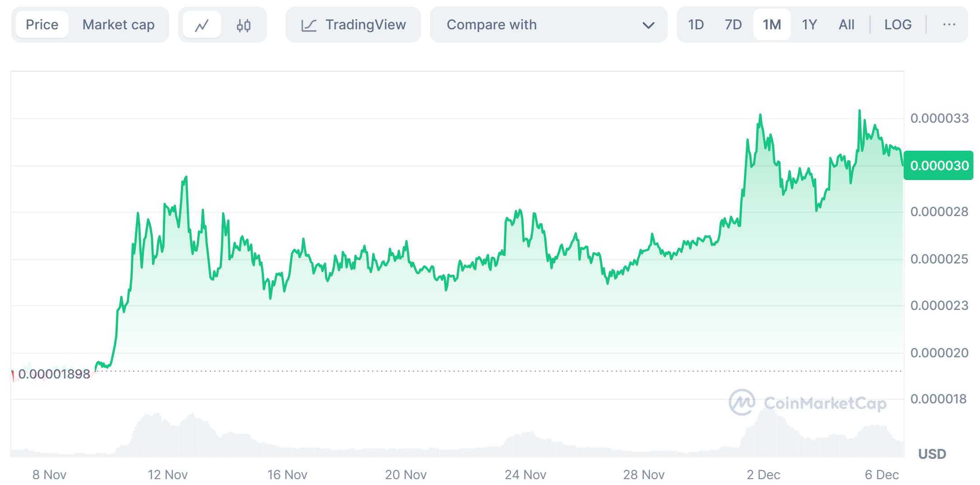This screenshot has width=980, height=485.
Task: Toggle LOG scale on the chart
Action: 897,25
